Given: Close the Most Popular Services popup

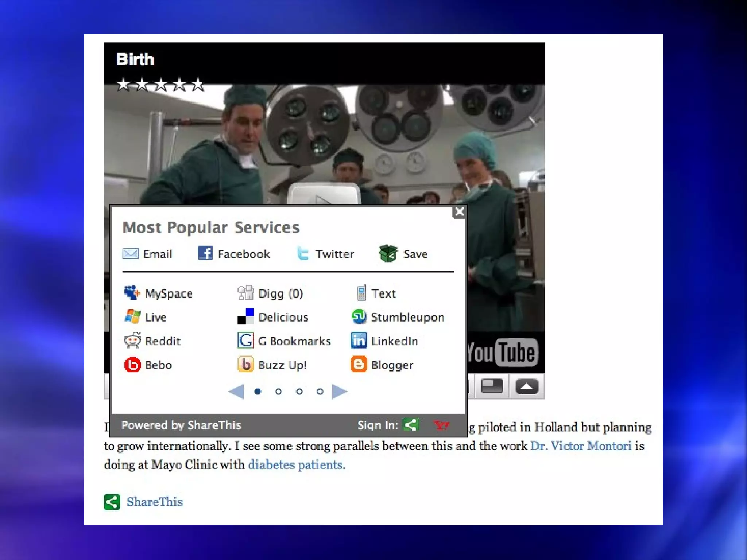Looking at the screenshot, I should tap(459, 212).
